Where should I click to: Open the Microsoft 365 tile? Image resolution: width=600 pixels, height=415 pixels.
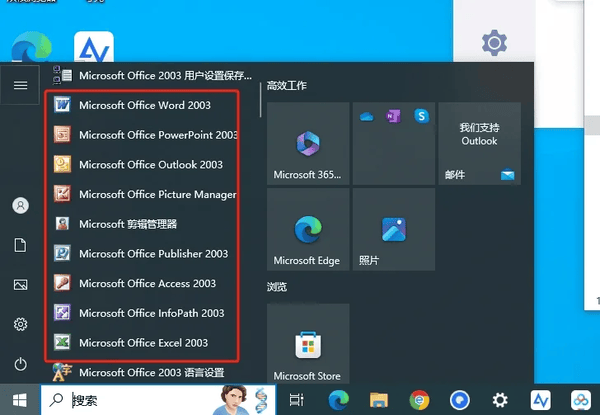click(x=308, y=143)
